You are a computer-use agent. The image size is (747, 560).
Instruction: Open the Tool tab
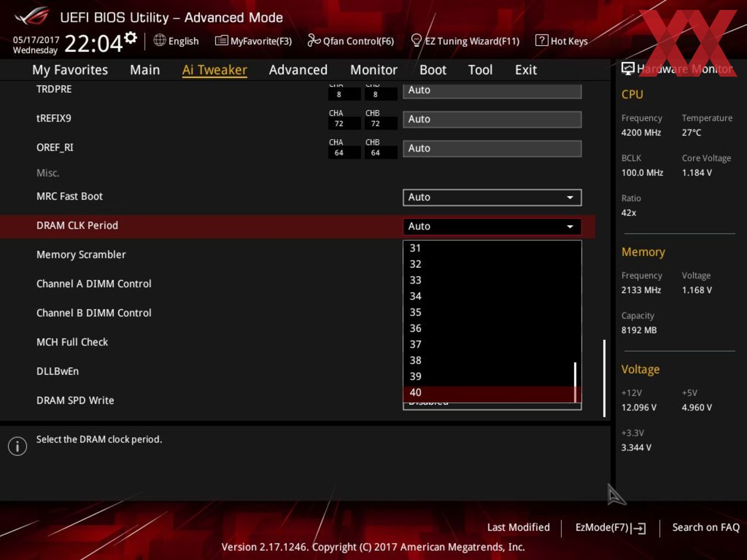[x=480, y=70]
